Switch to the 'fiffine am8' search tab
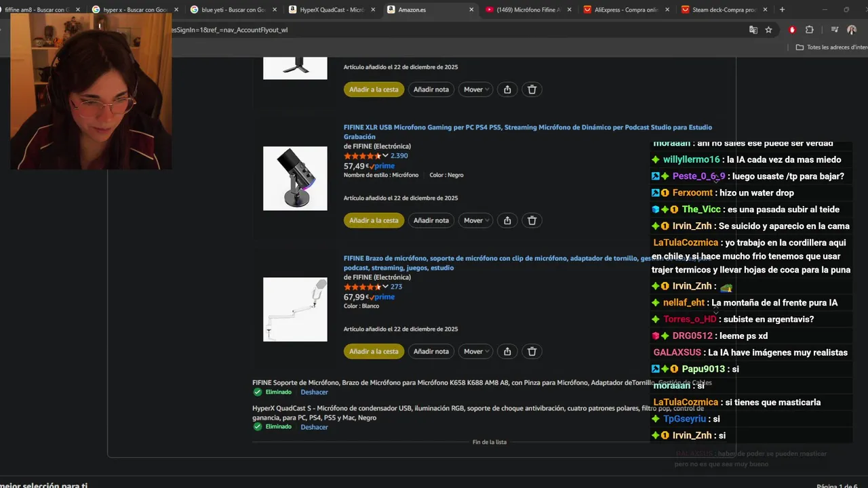The image size is (868, 488). (37, 9)
